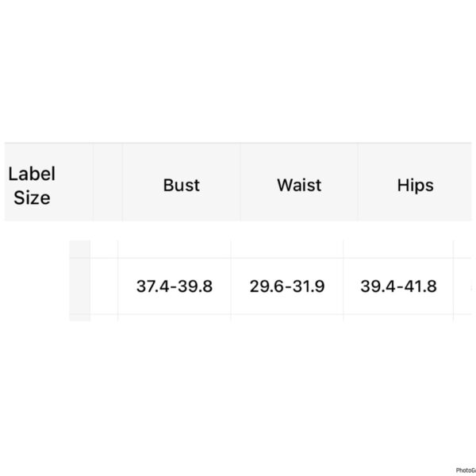Click the word "Size" in the header
The image size is (476, 476).
(32, 198)
